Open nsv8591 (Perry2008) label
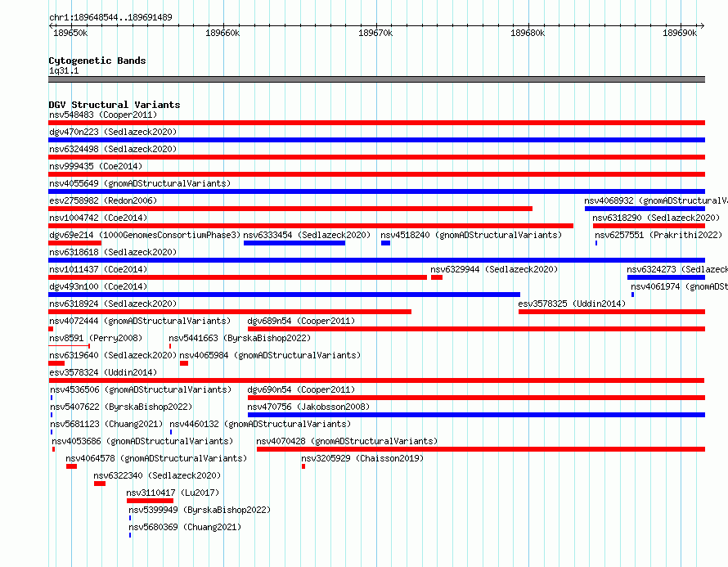This screenshot has height=567, width=728. click(96, 338)
